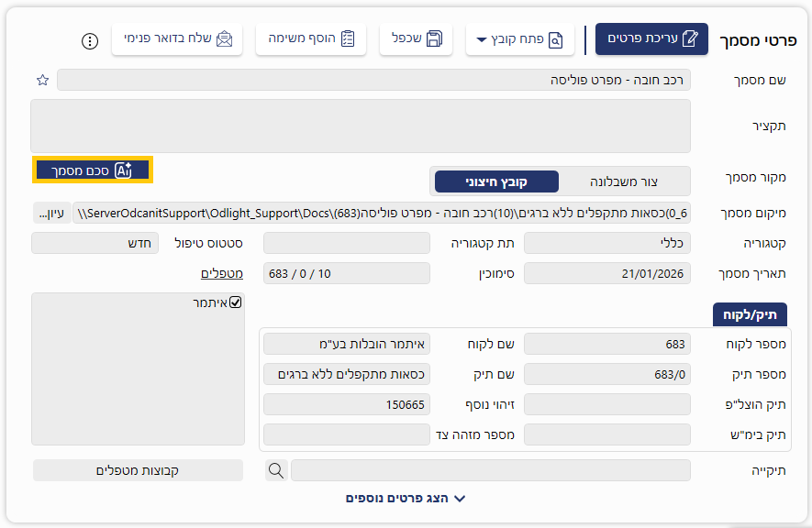Uncheck the איתמר handler checkbox
The image size is (812, 528).
[236, 302]
